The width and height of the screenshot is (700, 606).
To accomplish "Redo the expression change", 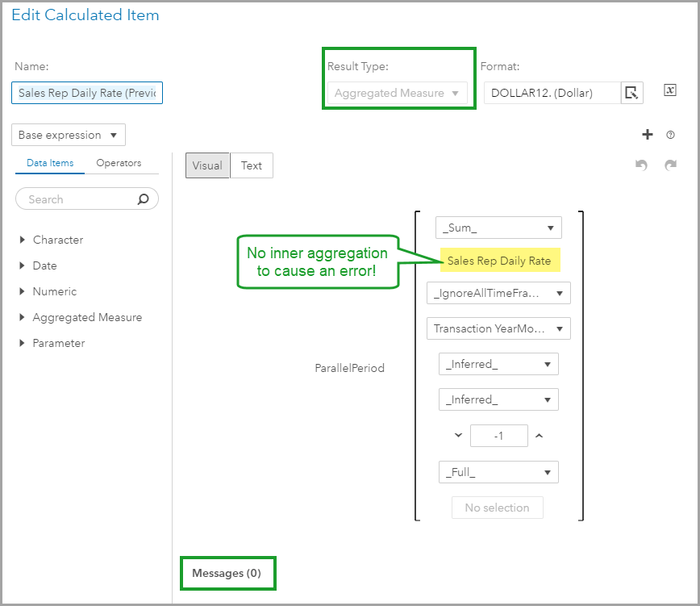I will tap(670, 165).
